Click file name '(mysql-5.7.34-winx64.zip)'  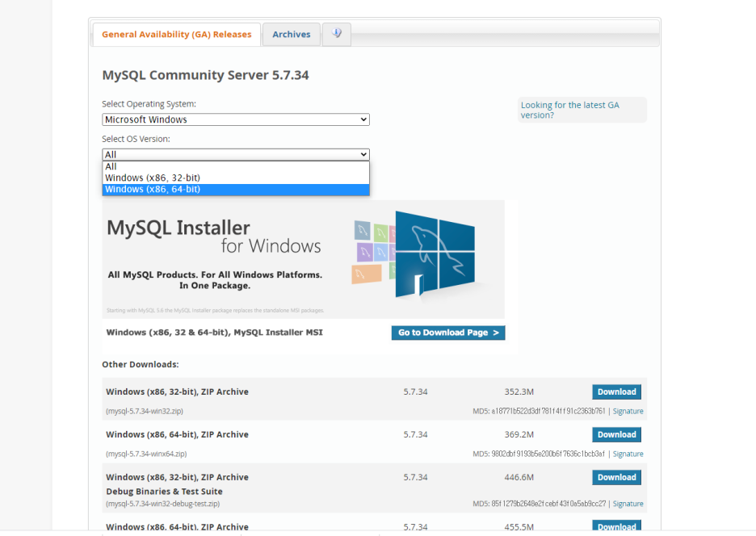coord(146,454)
